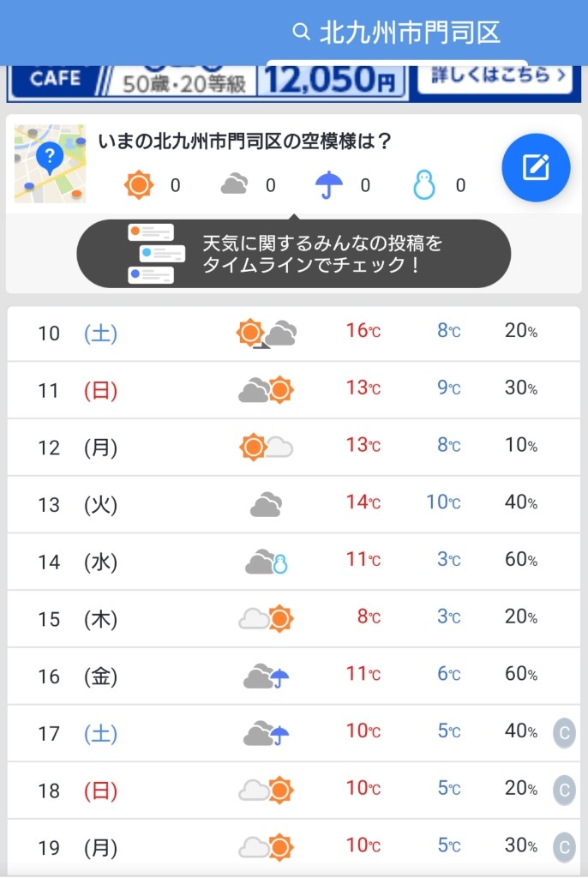Click the 詳しくはこちら ad link
Image resolution: width=588 pixels, height=878 pixels.
pyautogui.click(x=495, y=78)
